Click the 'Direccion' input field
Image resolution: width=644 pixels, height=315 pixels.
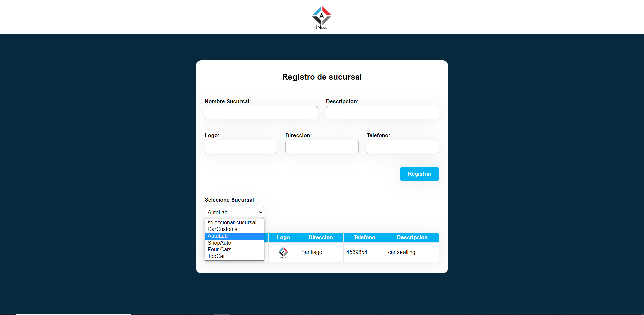pyautogui.click(x=322, y=146)
